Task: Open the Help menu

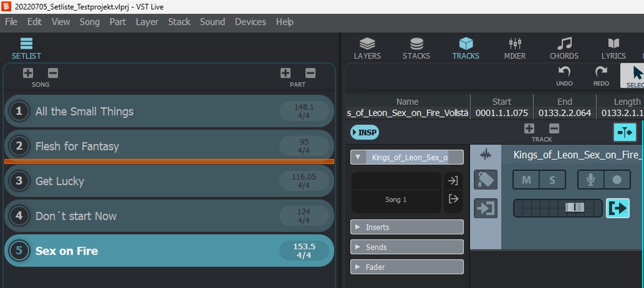Action: pos(285,22)
